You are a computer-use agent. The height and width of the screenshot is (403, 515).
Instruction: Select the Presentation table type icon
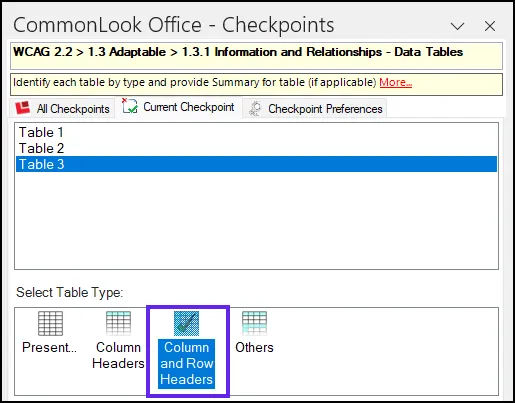(x=50, y=323)
